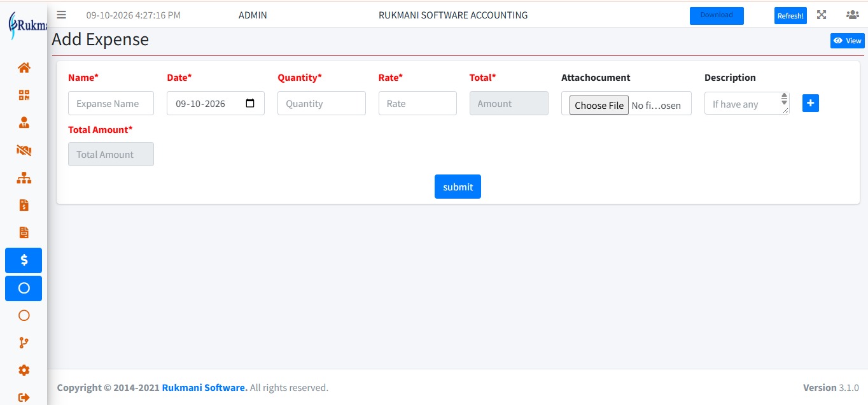Open the users group icon in header
The image size is (868, 405).
(x=851, y=15)
